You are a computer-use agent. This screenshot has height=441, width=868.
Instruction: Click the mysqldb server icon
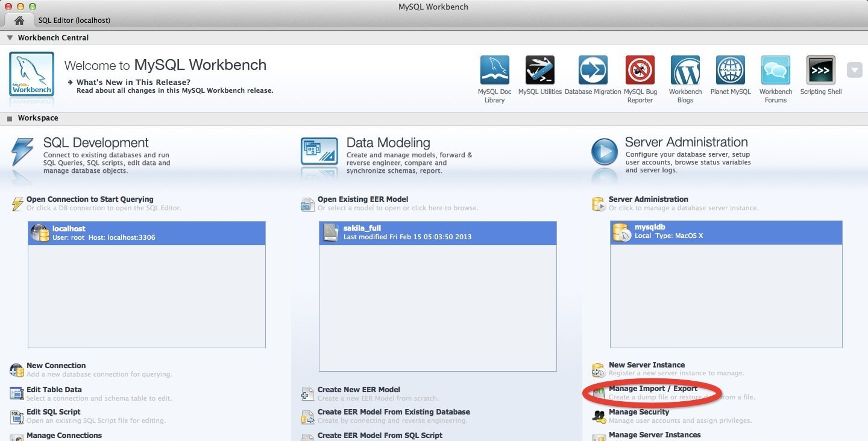tap(622, 232)
